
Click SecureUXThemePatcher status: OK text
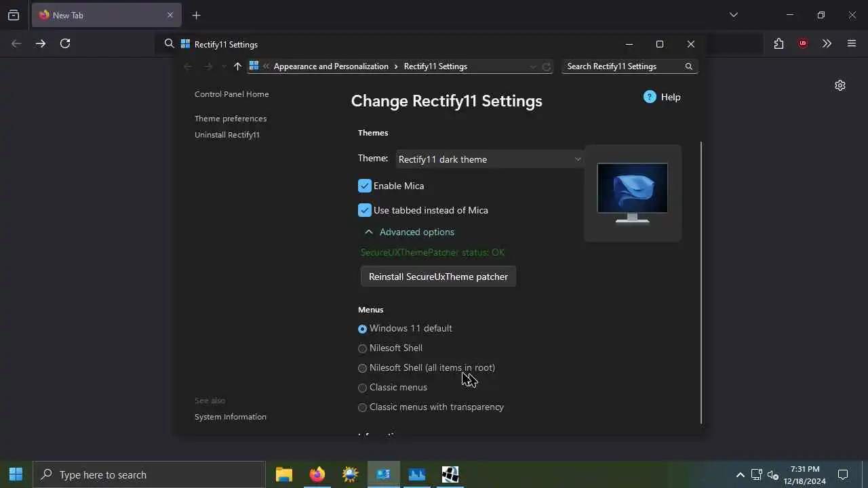[x=433, y=252]
